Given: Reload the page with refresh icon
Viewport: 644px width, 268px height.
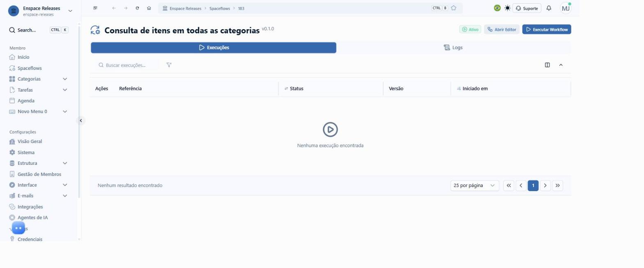Looking at the screenshot, I should [x=137, y=8].
